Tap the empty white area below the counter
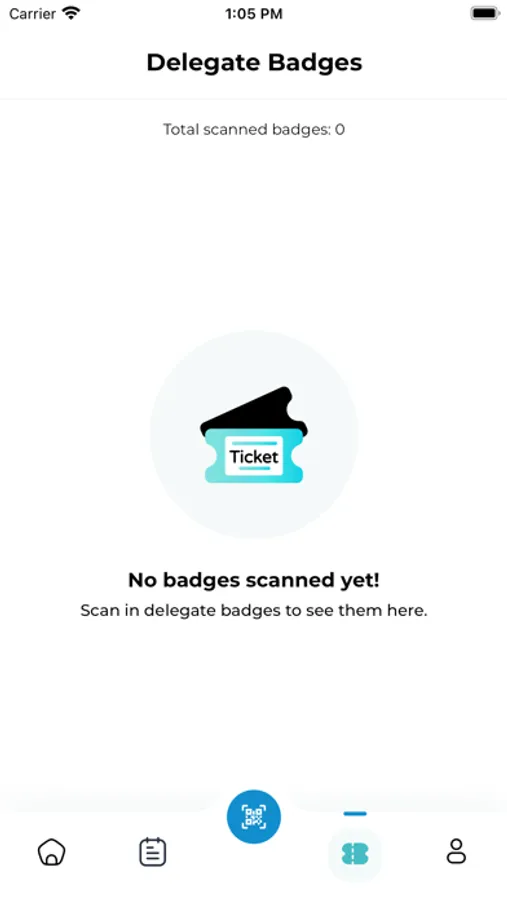This screenshot has height=900, width=507. coord(254,230)
